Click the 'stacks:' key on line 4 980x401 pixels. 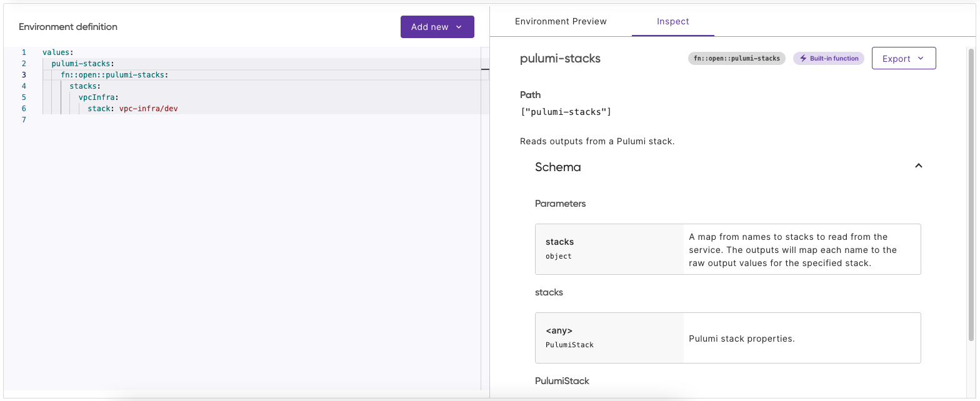(x=85, y=86)
